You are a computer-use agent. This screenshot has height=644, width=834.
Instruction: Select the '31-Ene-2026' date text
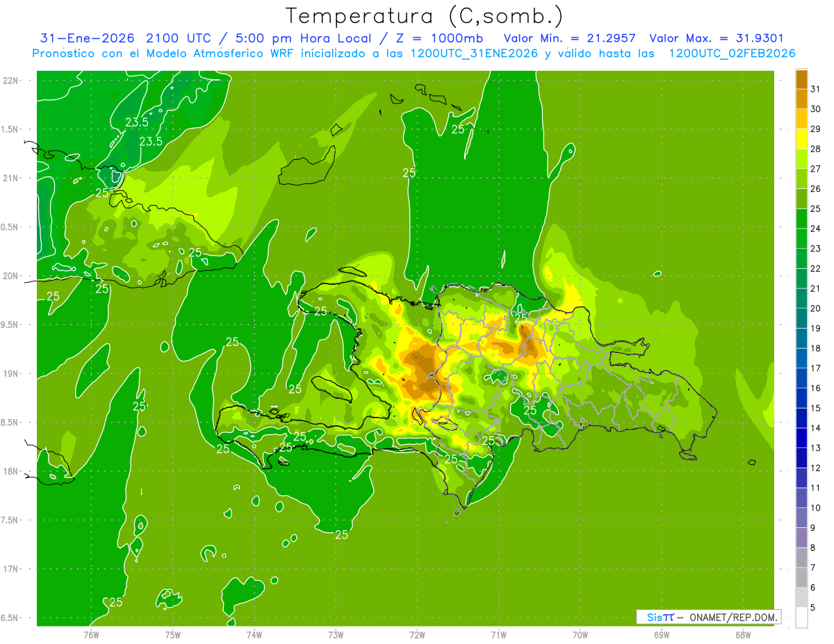click(88, 38)
